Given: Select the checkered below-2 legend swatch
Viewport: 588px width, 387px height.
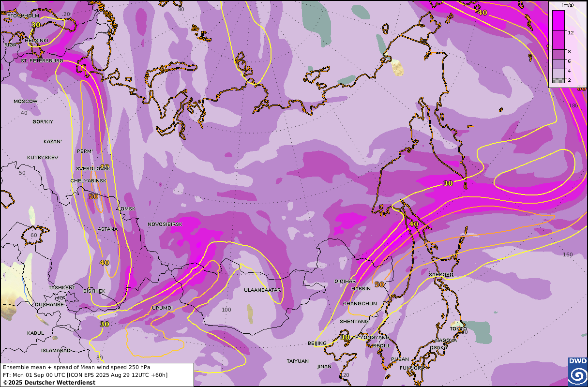Looking at the screenshot, I should pyautogui.click(x=558, y=81).
